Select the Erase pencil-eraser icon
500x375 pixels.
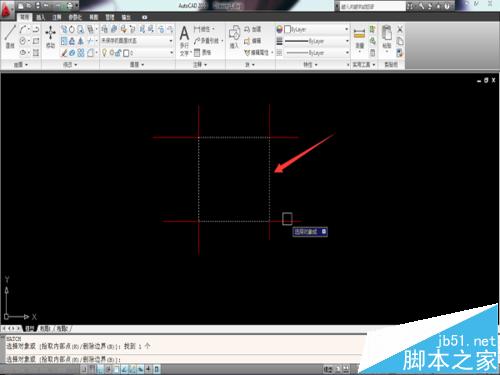tap(64, 53)
